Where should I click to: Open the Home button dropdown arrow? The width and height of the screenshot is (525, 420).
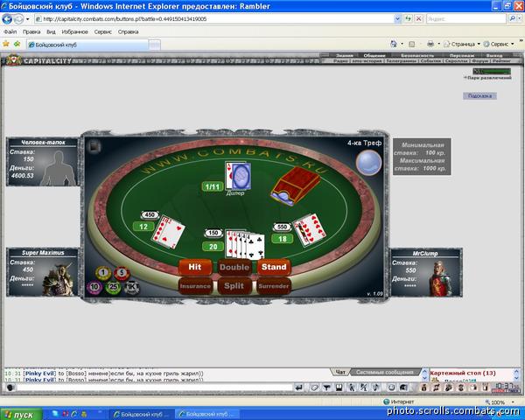(402, 44)
